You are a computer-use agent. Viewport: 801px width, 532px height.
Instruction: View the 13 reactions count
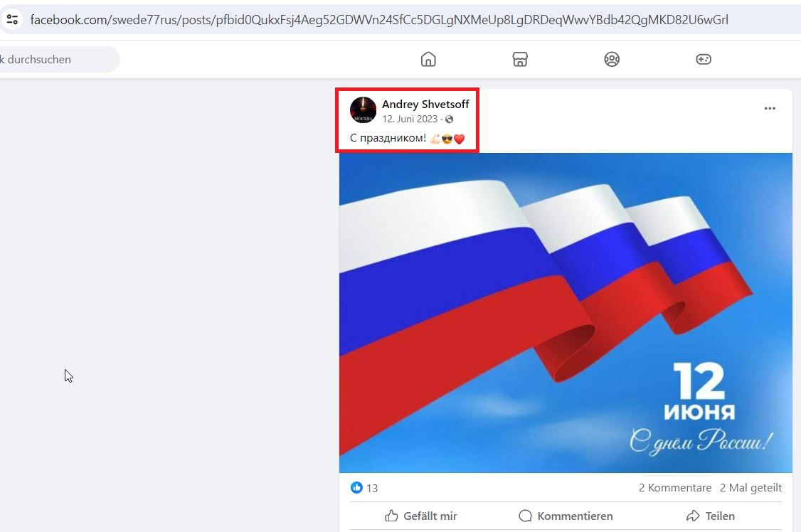pos(372,488)
